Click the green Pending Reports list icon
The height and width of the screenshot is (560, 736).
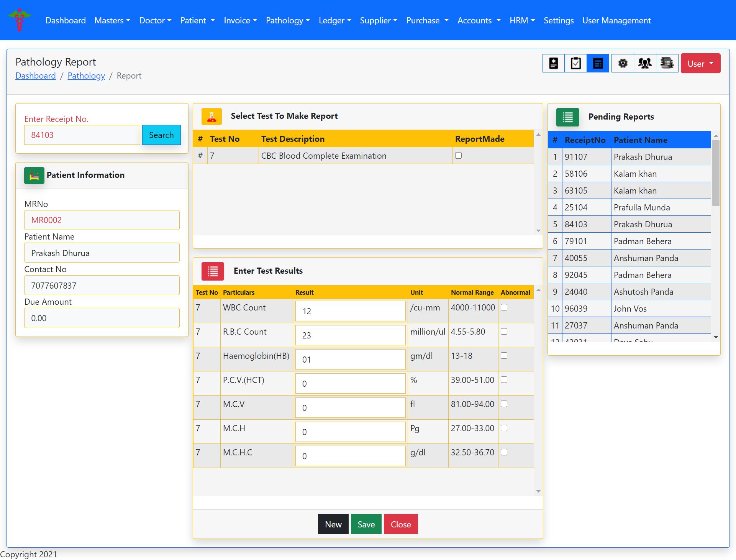(x=567, y=117)
